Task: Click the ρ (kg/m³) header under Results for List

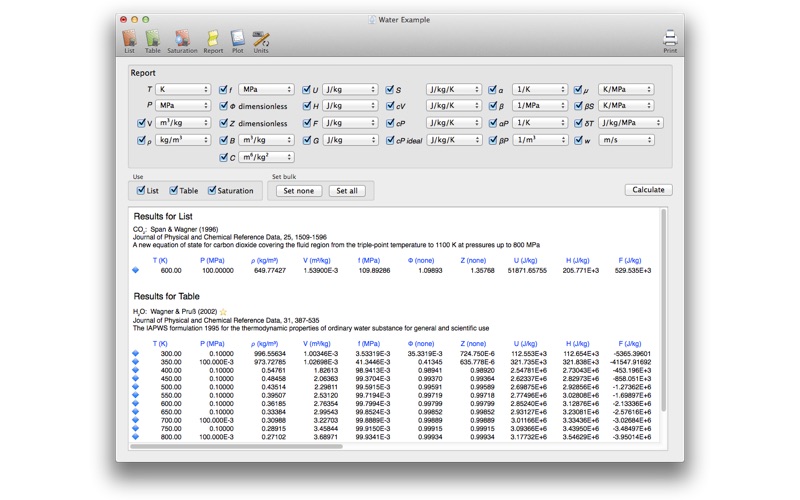Action: coord(264,260)
